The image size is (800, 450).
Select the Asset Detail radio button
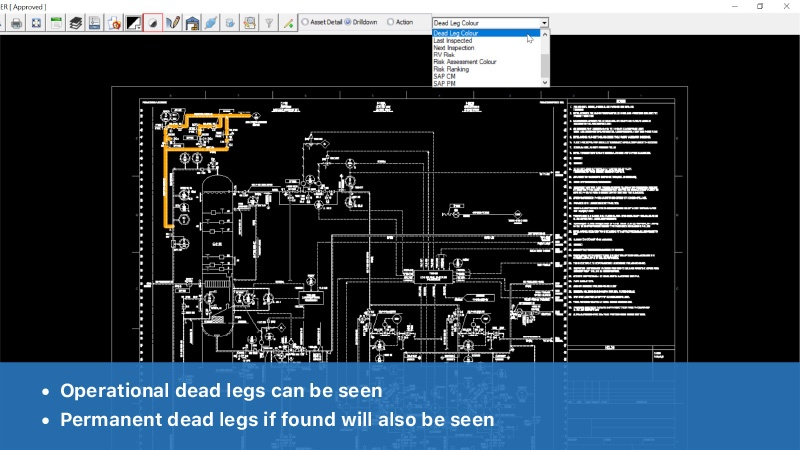(x=305, y=22)
